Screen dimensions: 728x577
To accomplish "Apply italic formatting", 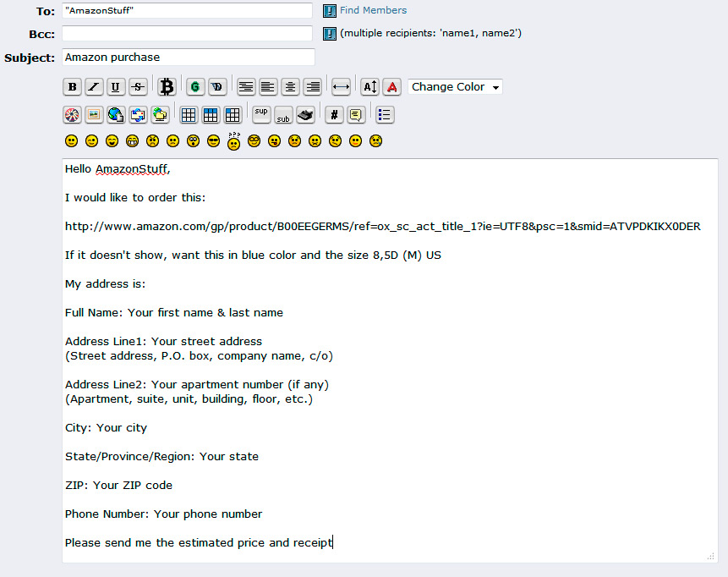I will [94, 87].
